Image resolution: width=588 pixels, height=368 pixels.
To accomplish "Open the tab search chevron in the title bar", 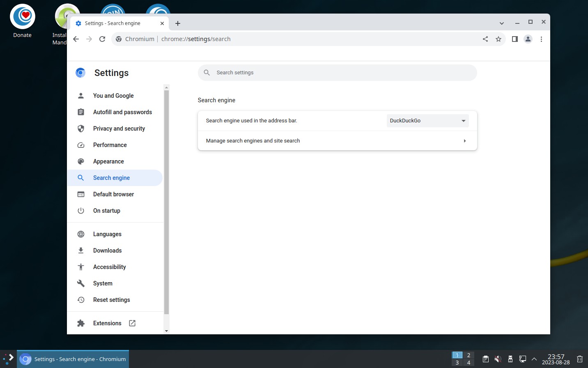I will (x=502, y=23).
